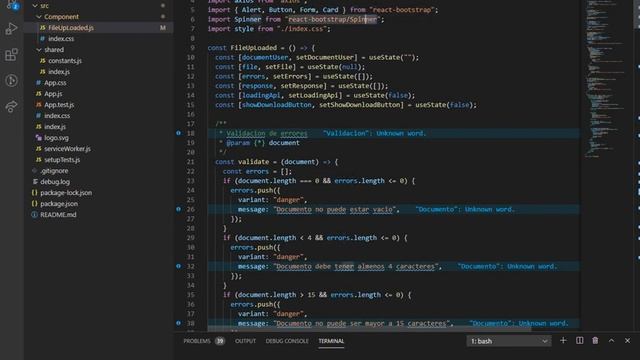Open index.css under Component folder

[61, 39]
